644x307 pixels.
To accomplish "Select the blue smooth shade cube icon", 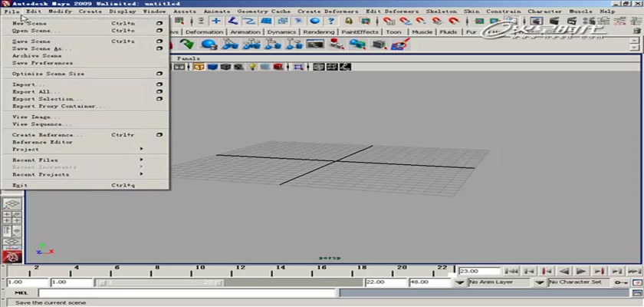I will click(212, 67).
